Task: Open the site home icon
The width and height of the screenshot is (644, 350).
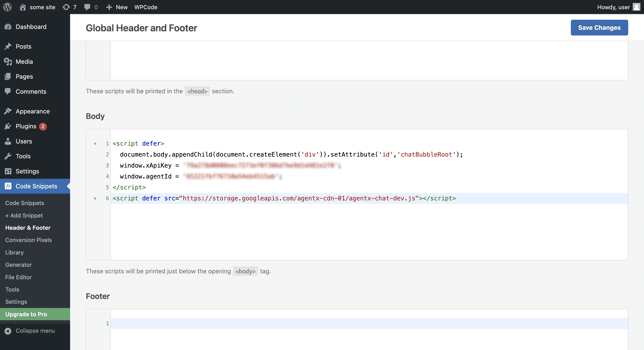Action: 23,7
